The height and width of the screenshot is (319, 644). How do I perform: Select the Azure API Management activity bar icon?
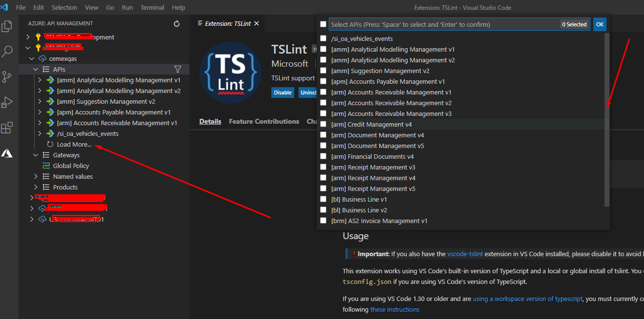[7, 153]
